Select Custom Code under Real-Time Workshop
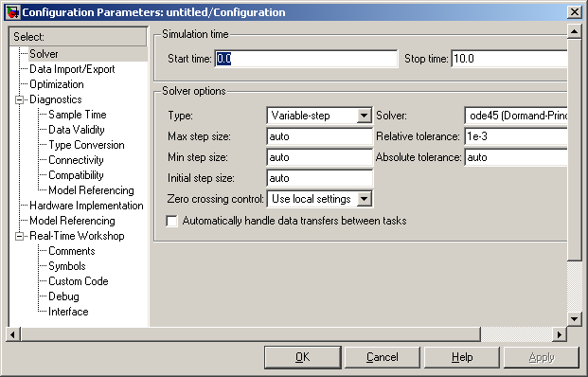The height and width of the screenshot is (377, 588). click(79, 281)
